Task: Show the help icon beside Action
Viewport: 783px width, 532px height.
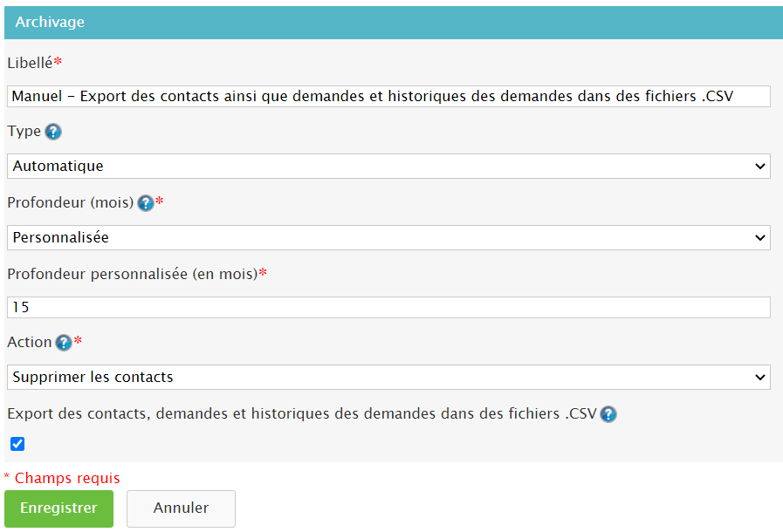Action: pyautogui.click(x=63, y=343)
